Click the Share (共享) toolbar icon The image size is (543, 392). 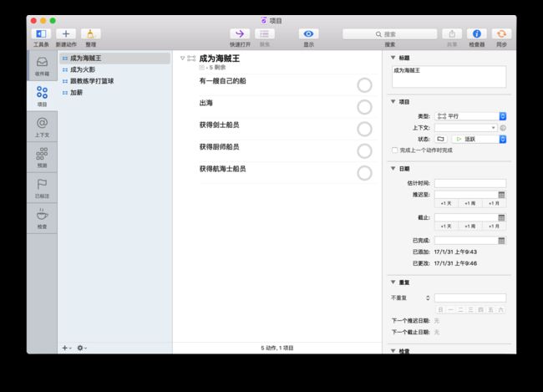pos(452,34)
